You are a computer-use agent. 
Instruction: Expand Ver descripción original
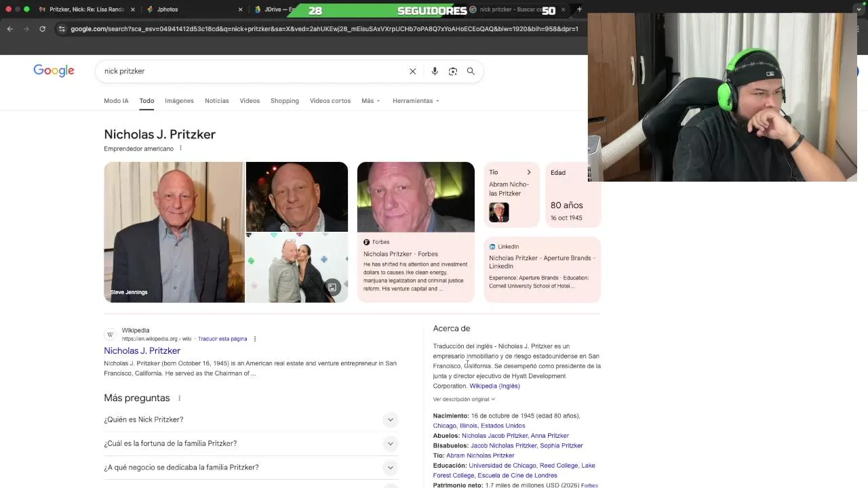pyautogui.click(x=464, y=399)
